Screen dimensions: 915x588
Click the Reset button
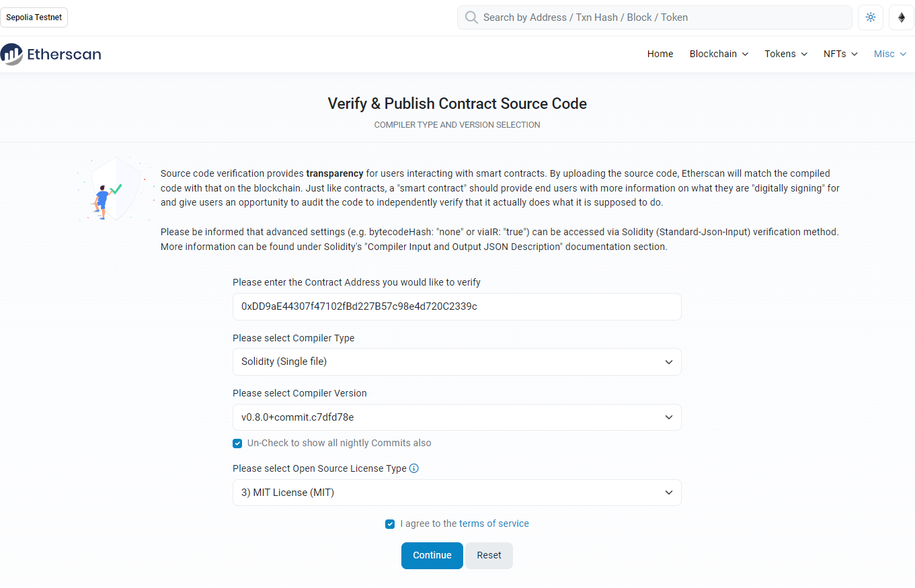coord(489,556)
